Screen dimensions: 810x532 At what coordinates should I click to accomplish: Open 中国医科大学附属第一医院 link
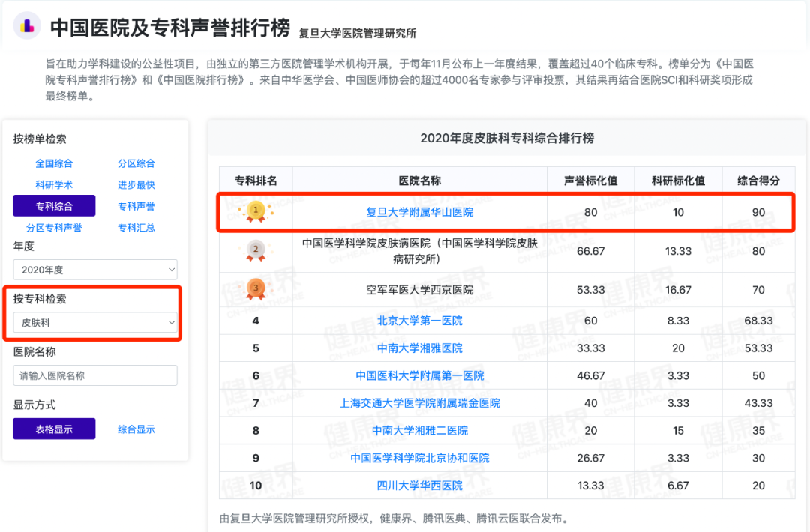pyautogui.click(x=419, y=375)
